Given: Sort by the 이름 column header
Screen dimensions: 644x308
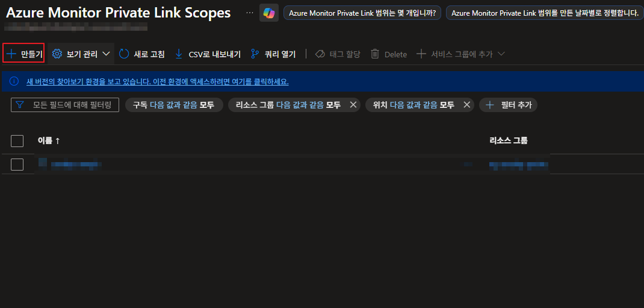Looking at the screenshot, I should 49,140.
